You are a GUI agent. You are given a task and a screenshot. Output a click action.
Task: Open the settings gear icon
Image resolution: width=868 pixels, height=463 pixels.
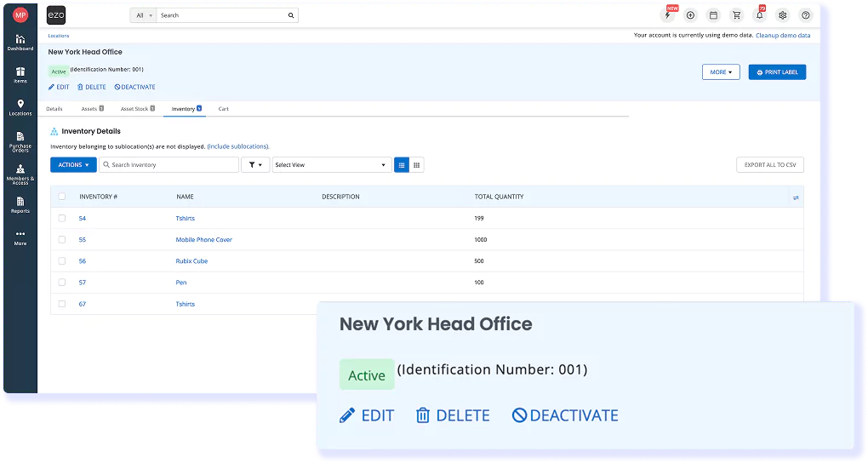(782, 15)
